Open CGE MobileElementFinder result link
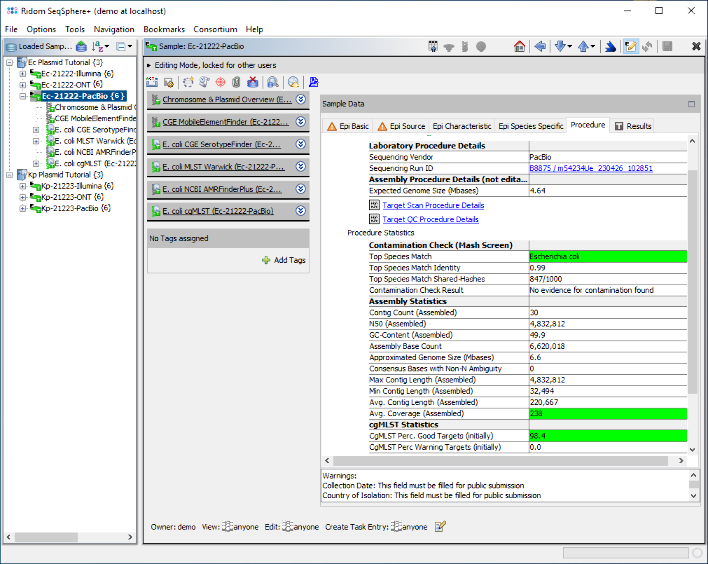Viewport: 708px width, 564px height. [225, 121]
